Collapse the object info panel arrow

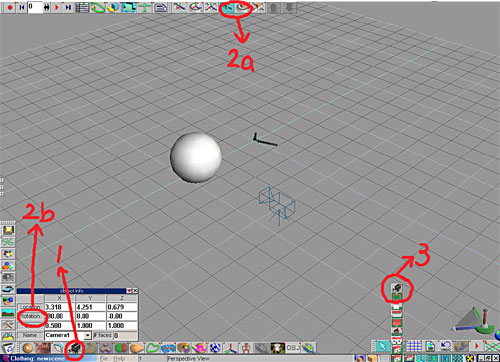click(129, 291)
